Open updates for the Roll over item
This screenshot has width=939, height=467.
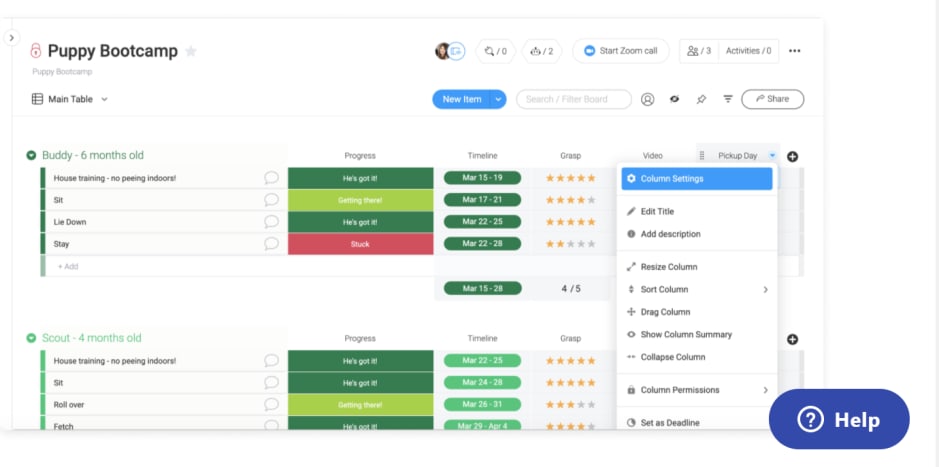pyautogui.click(x=271, y=404)
